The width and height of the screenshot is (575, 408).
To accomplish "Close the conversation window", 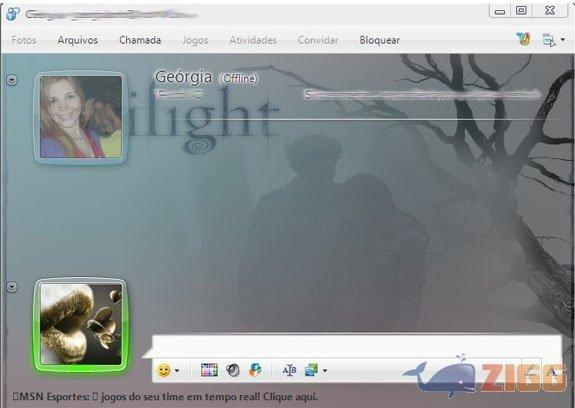I will pyautogui.click(x=550, y=11).
